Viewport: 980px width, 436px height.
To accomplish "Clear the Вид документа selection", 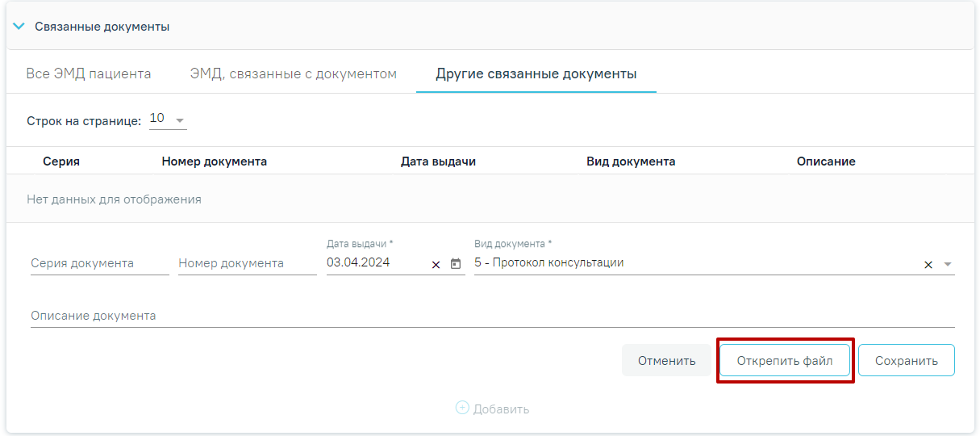I will coord(928,264).
